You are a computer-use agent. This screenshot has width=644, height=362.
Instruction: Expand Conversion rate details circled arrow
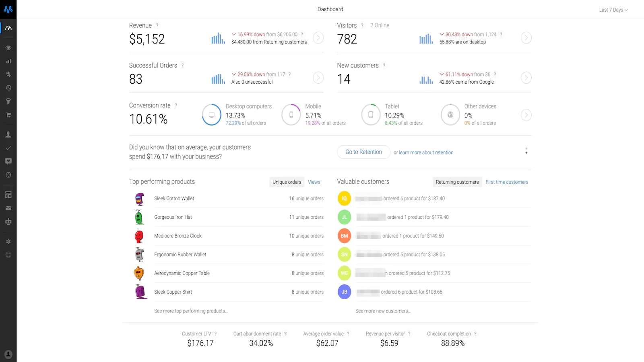tap(526, 115)
